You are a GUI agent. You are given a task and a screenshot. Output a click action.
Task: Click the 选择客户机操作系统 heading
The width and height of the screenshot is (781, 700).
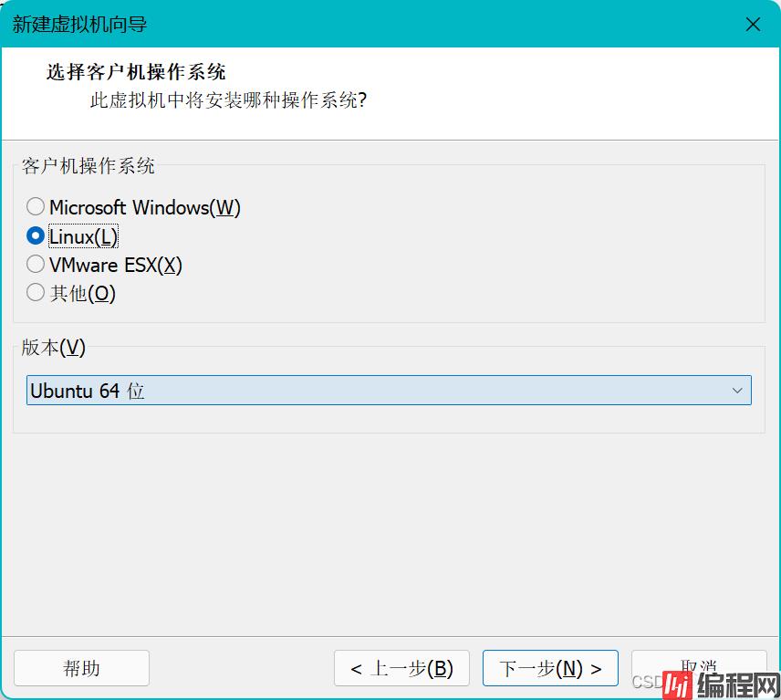136,72
